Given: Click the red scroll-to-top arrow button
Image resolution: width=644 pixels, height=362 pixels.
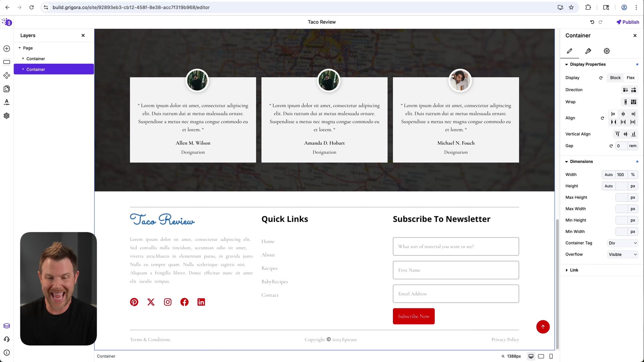Looking at the screenshot, I should [543, 327].
